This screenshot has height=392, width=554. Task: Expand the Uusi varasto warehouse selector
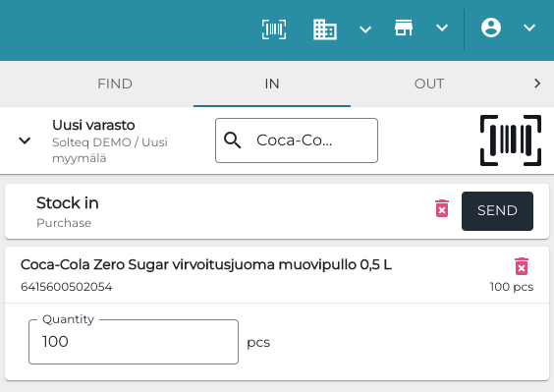25,140
